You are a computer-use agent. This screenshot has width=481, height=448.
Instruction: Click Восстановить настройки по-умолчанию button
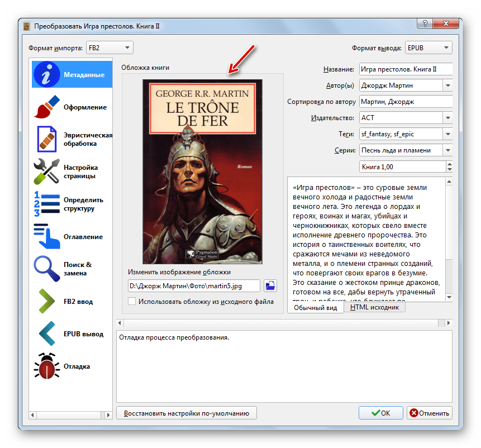tap(187, 413)
